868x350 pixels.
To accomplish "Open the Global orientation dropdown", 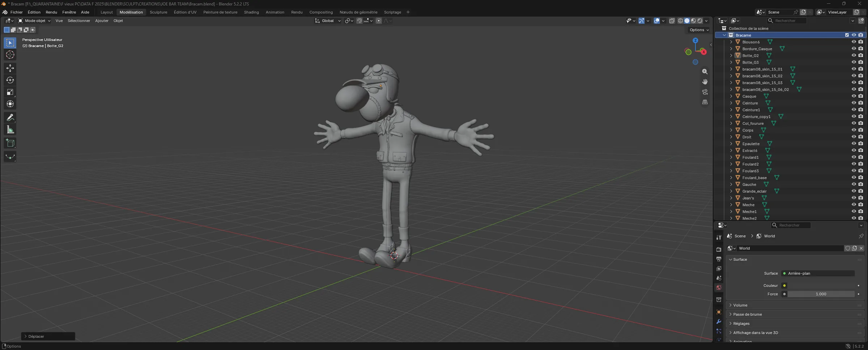I will [x=328, y=21].
